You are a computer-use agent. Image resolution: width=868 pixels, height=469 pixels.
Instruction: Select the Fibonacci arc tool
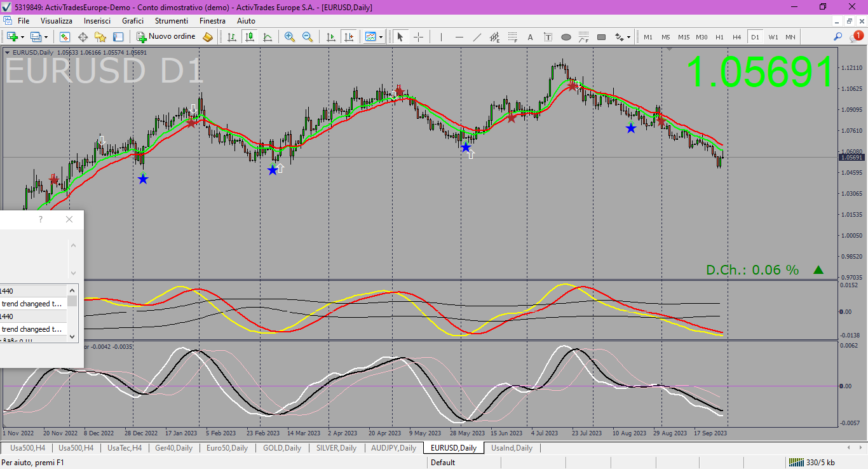[x=583, y=37]
